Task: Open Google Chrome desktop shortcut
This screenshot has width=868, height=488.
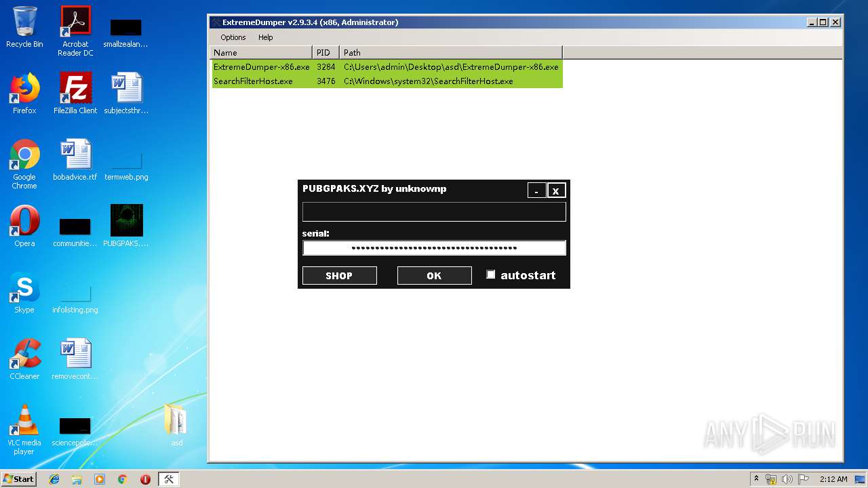Action: 24,164
